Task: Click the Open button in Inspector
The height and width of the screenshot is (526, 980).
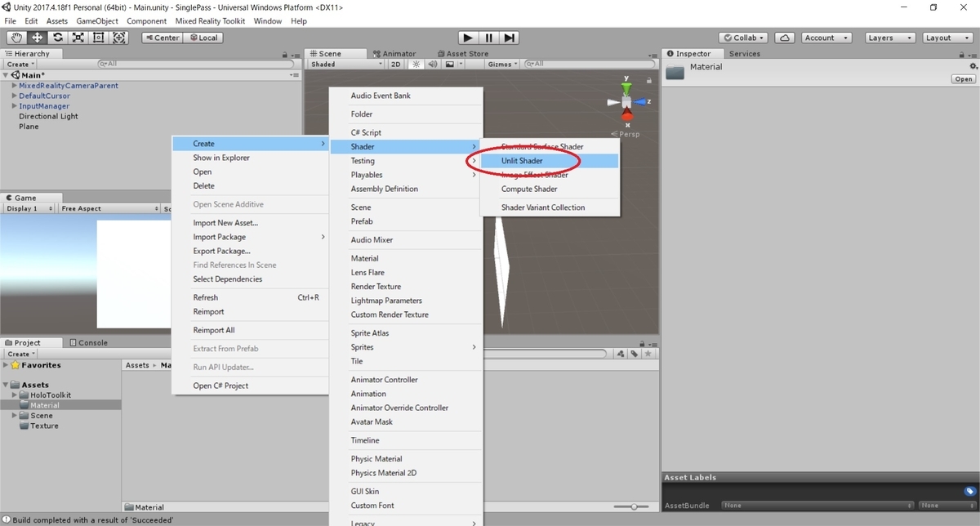Action: click(x=964, y=79)
